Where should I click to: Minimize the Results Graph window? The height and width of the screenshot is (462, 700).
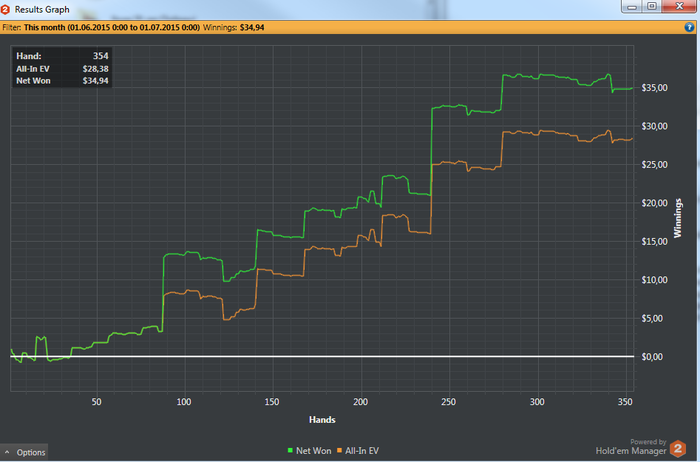click(632, 6)
